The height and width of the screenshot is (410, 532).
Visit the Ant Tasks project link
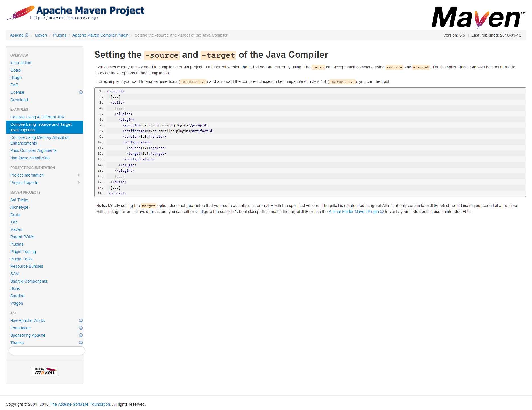[x=19, y=200]
